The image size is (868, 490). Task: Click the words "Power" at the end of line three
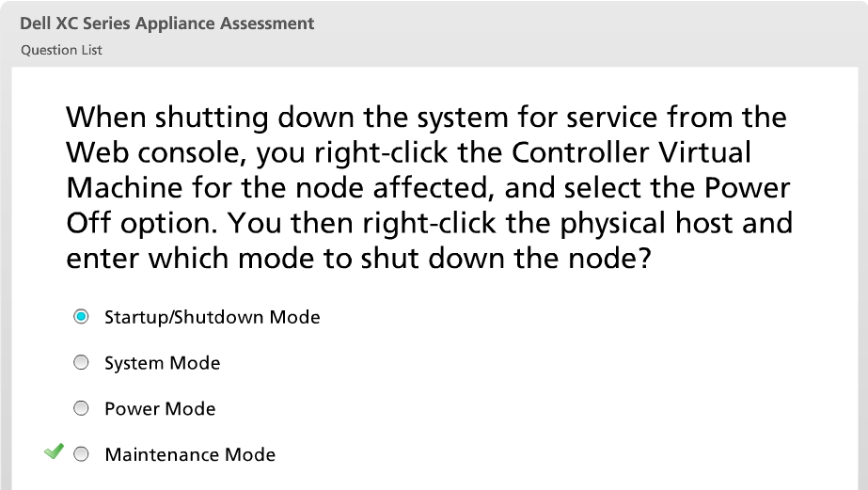click(743, 187)
